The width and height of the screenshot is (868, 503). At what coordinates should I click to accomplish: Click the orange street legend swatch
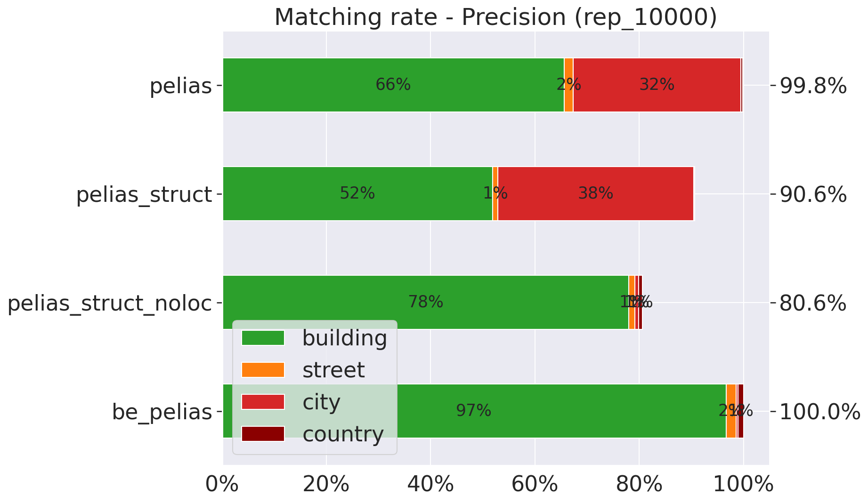click(x=263, y=370)
